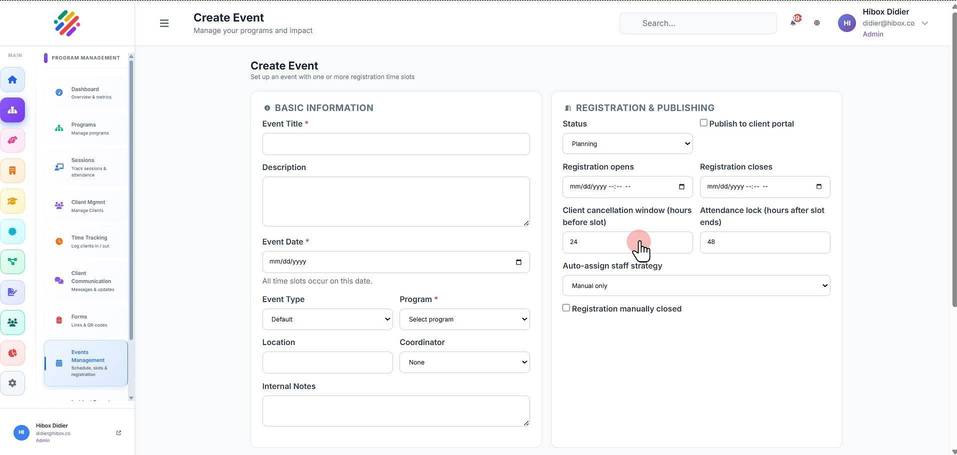Click the Forms clipboard icon
Viewport: 957px width, 455px height.
(59, 321)
